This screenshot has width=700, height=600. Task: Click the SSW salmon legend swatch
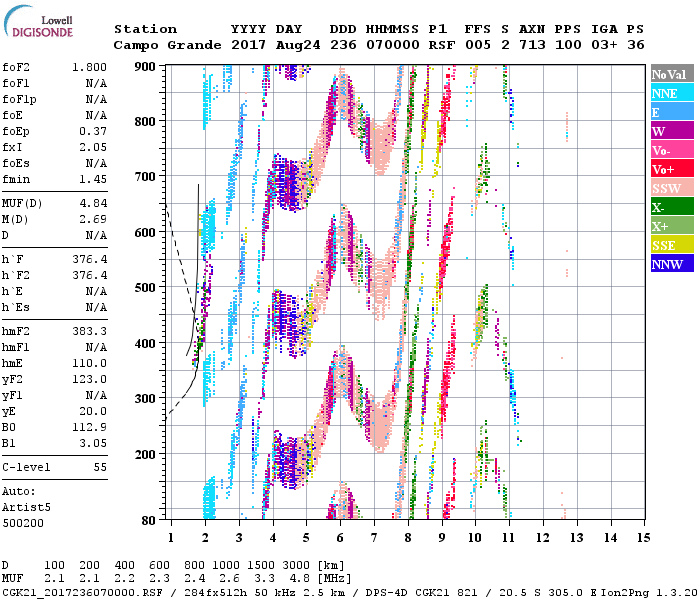672,188
